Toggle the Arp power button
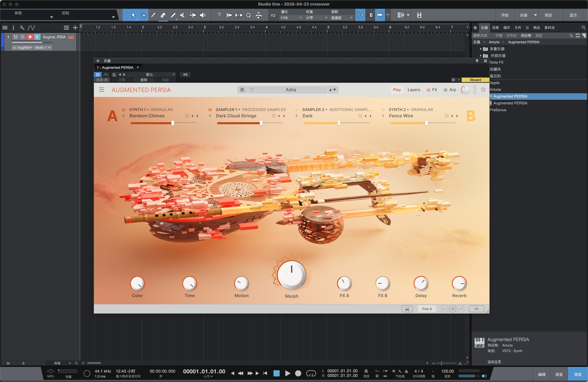Image resolution: width=588 pixels, height=382 pixels. (445, 90)
